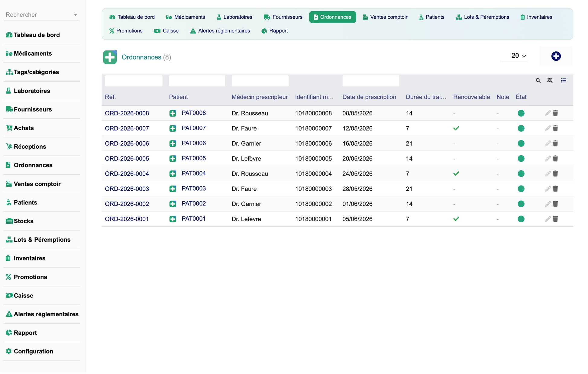Click the renewable checkmark for ORD-2026-0001
This screenshot has height=374, width=588.
[x=456, y=219]
